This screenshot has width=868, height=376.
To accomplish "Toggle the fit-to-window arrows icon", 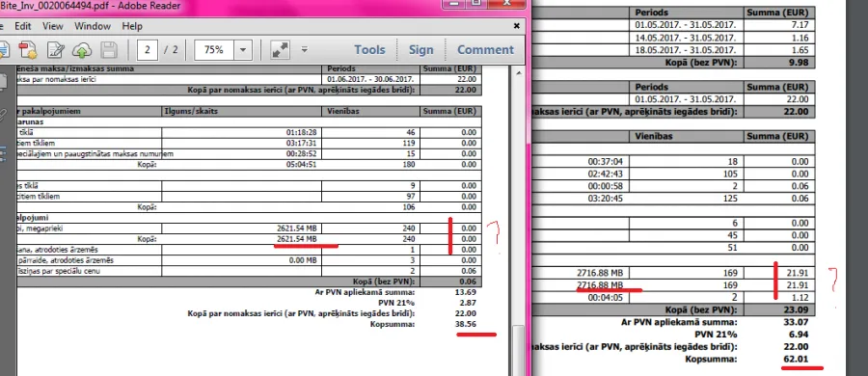I will [281, 50].
